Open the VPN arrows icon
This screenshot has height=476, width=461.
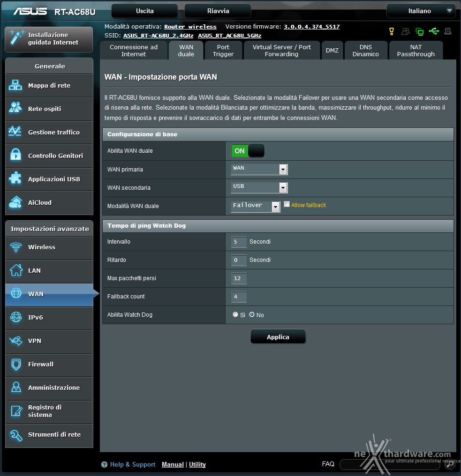tap(16, 341)
